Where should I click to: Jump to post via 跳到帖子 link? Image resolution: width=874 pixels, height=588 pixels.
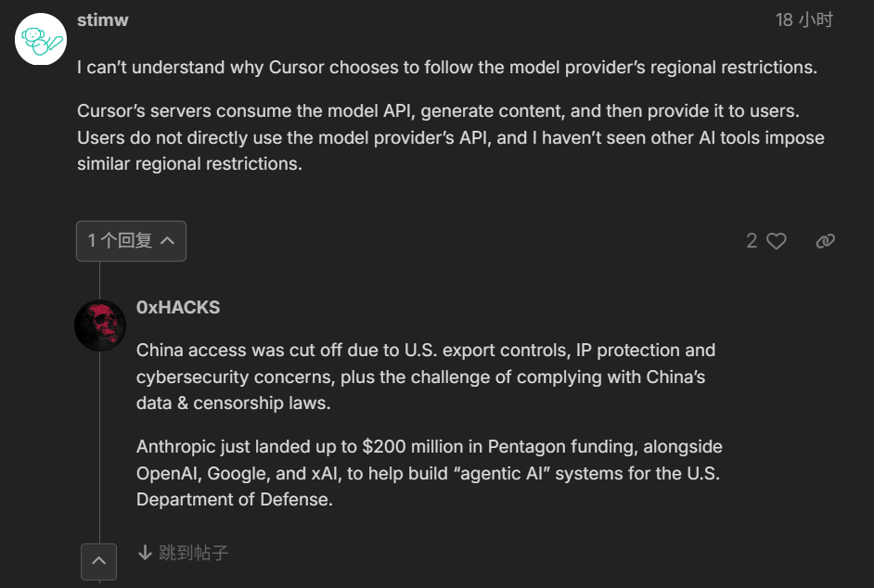point(183,553)
